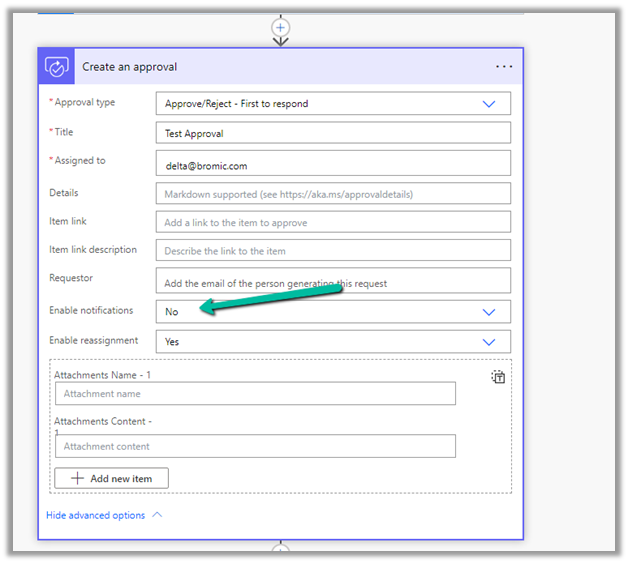Click the plus icon in Add new item
Viewport: 628px width, 564px height.
[x=78, y=478]
